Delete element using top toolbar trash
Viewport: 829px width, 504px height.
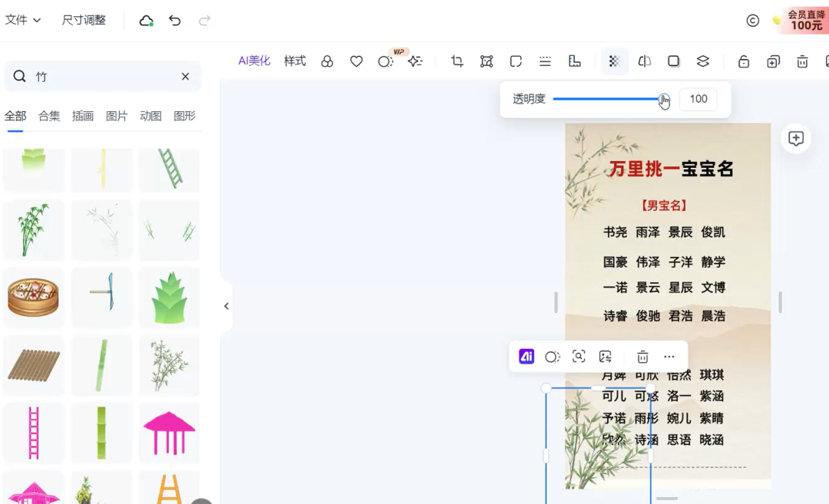click(802, 62)
